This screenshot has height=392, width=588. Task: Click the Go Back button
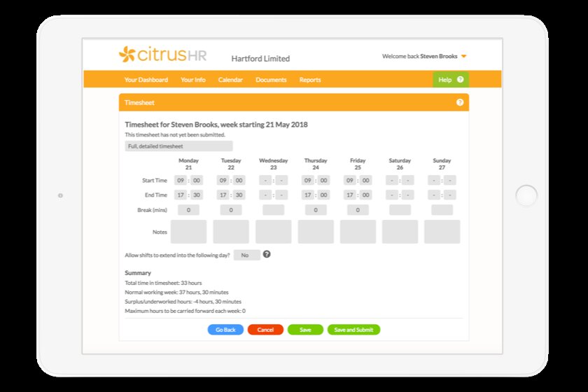click(x=225, y=330)
